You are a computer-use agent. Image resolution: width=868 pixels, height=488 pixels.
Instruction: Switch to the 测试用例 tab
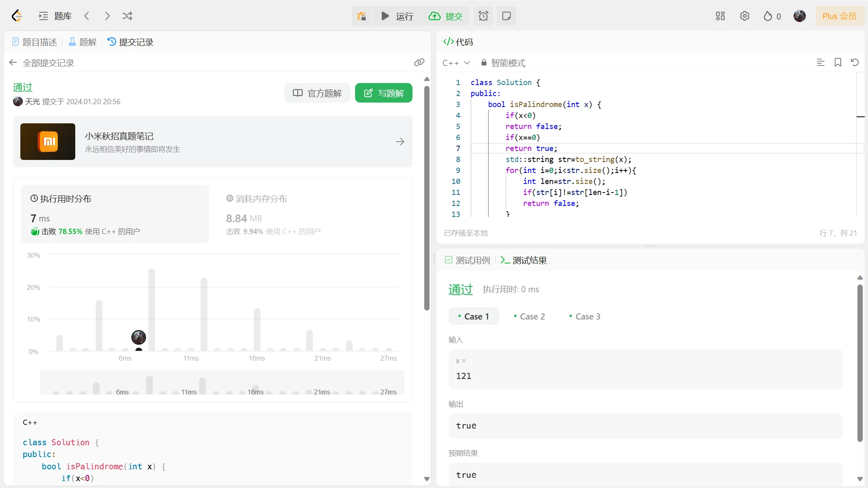coord(468,260)
